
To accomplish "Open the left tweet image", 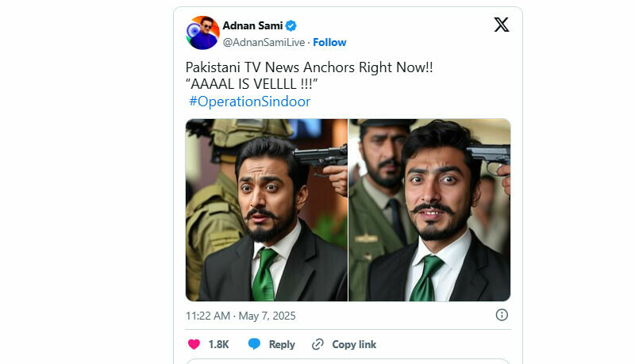I will tap(267, 210).
